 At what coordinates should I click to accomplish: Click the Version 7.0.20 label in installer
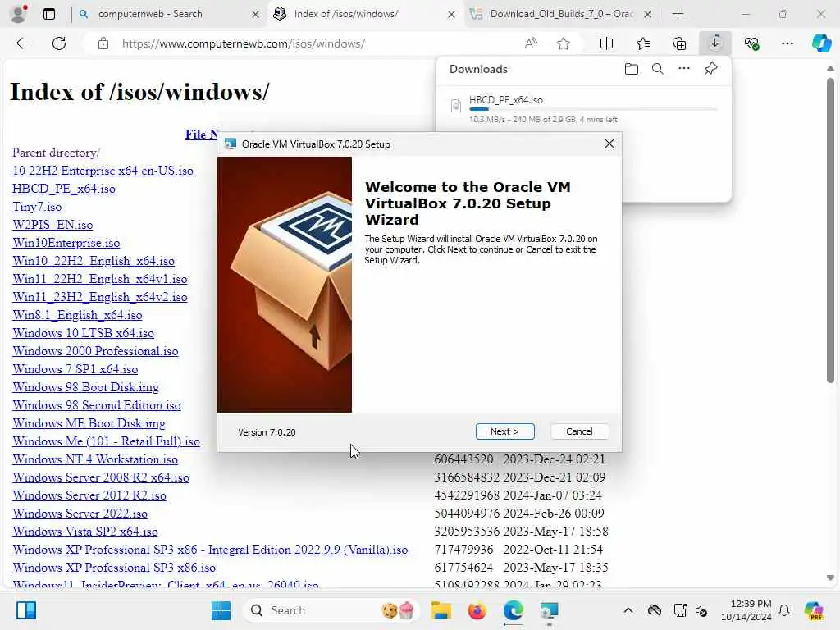click(267, 432)
